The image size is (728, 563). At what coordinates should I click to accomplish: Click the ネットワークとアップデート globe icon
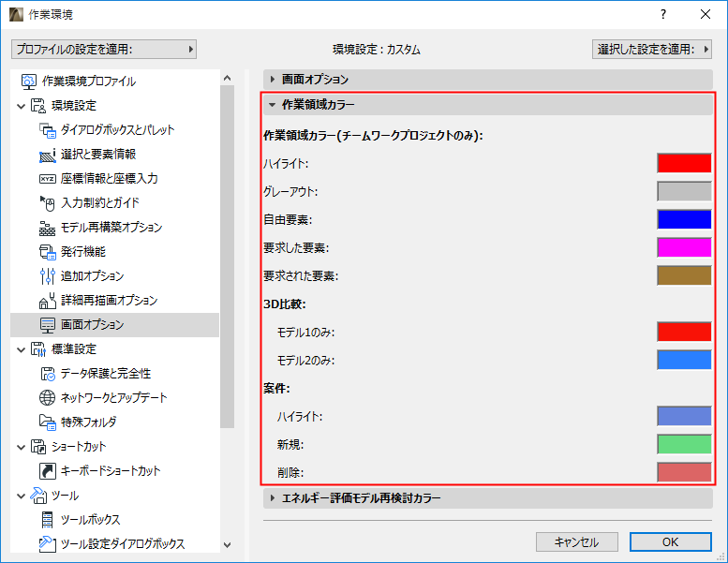tap(48, 398)
